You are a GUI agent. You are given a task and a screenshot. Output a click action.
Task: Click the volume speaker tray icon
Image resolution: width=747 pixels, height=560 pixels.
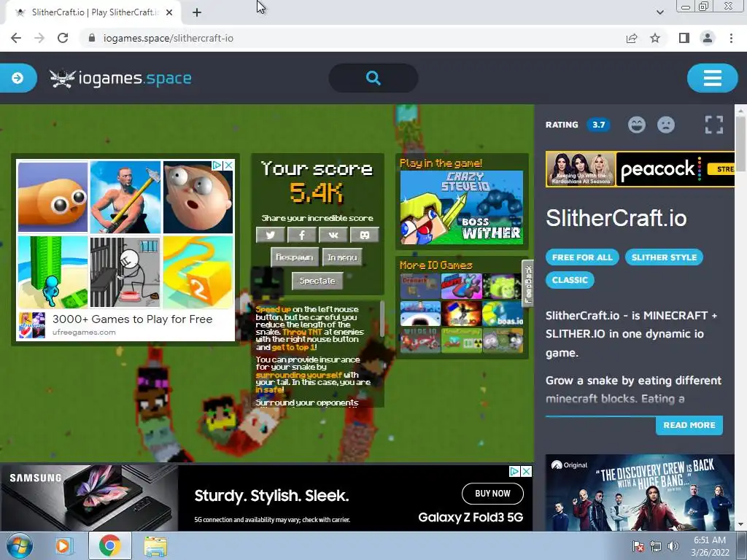(673, 547)
